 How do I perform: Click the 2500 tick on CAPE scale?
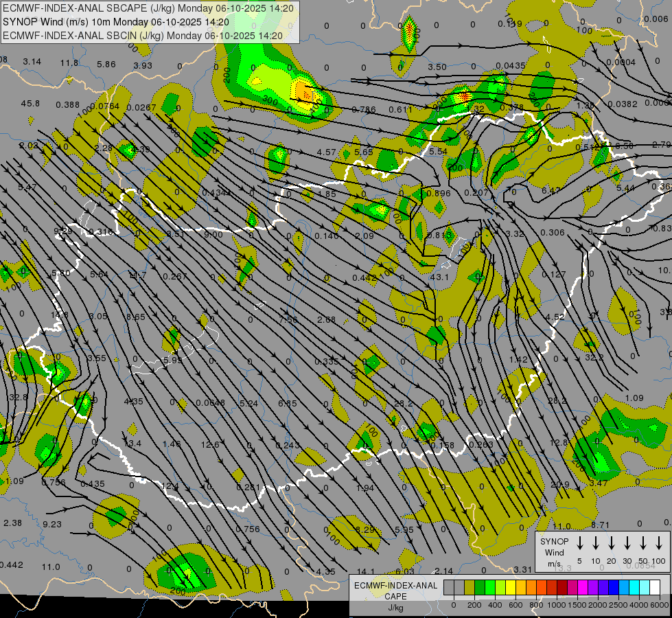[x=618, y=605]
